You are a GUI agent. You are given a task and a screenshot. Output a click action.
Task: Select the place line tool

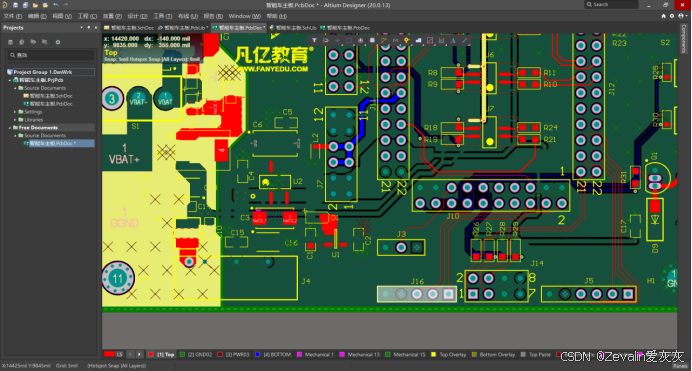[x=464, y=40]
